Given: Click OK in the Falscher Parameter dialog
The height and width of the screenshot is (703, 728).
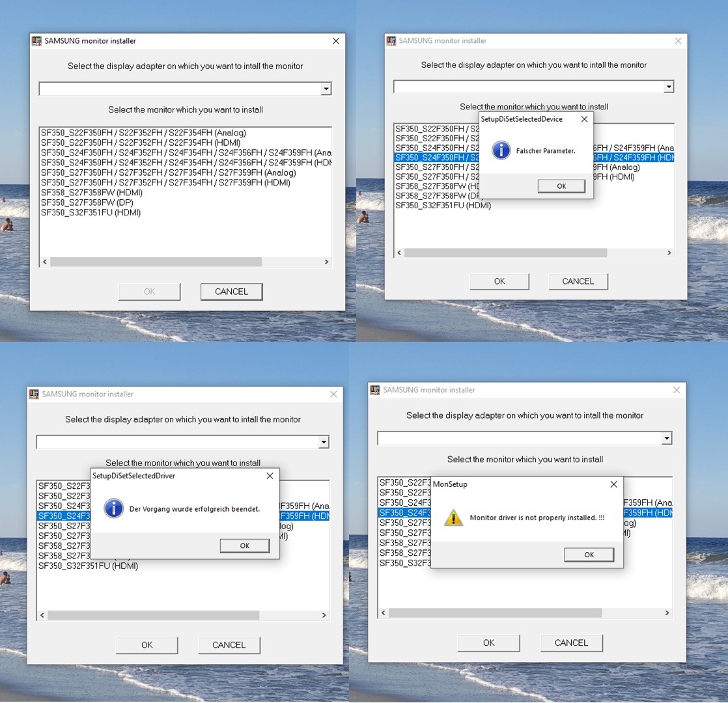Looking at the screenshot, I should [561, 186].
